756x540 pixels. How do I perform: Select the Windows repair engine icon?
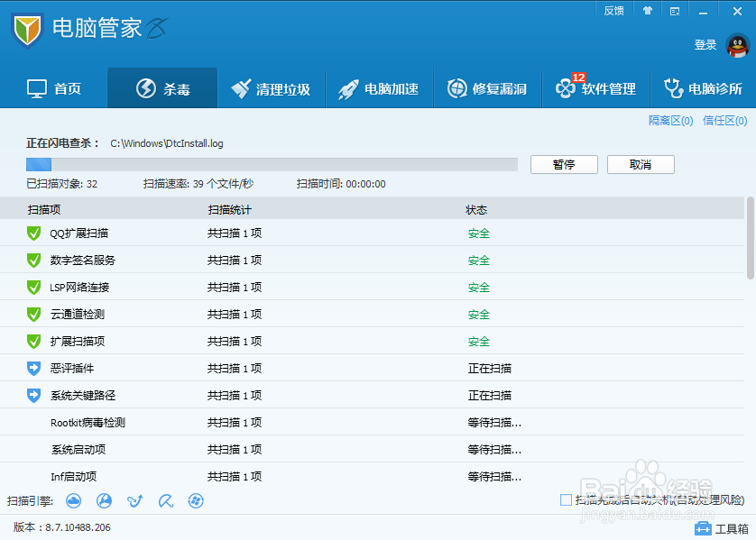click(196, 501)
